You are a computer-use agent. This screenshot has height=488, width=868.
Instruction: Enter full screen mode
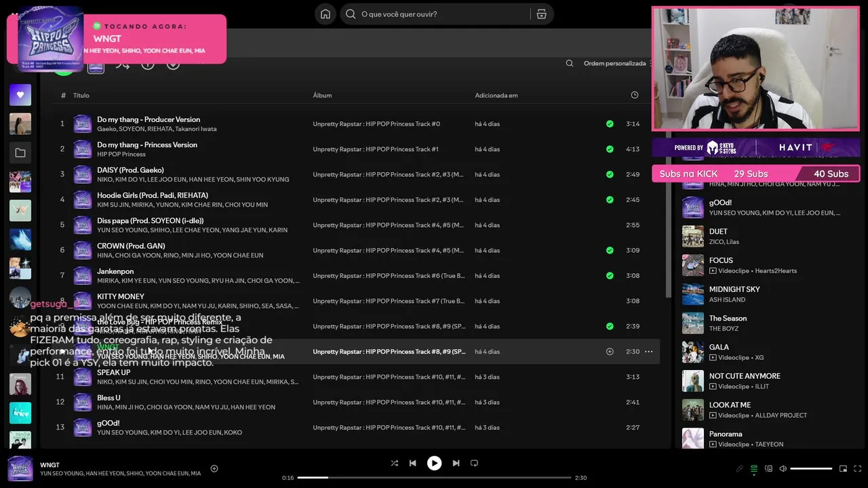[858, 468]
